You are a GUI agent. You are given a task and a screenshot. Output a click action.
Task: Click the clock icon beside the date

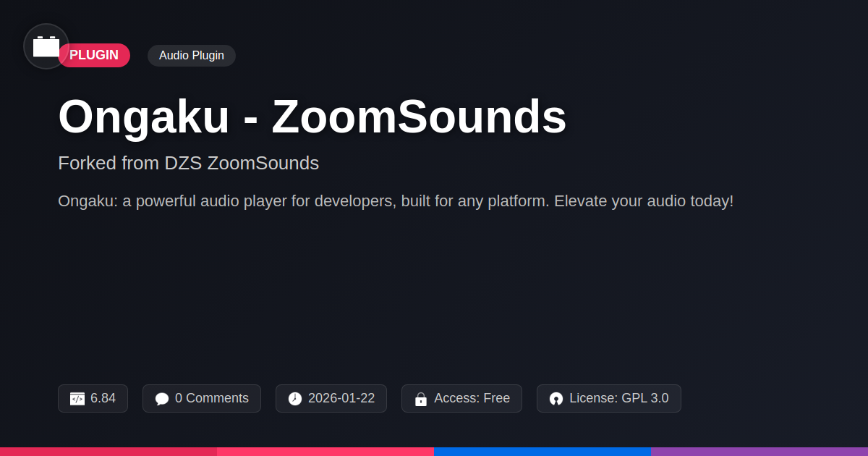[x=295, y=399]
